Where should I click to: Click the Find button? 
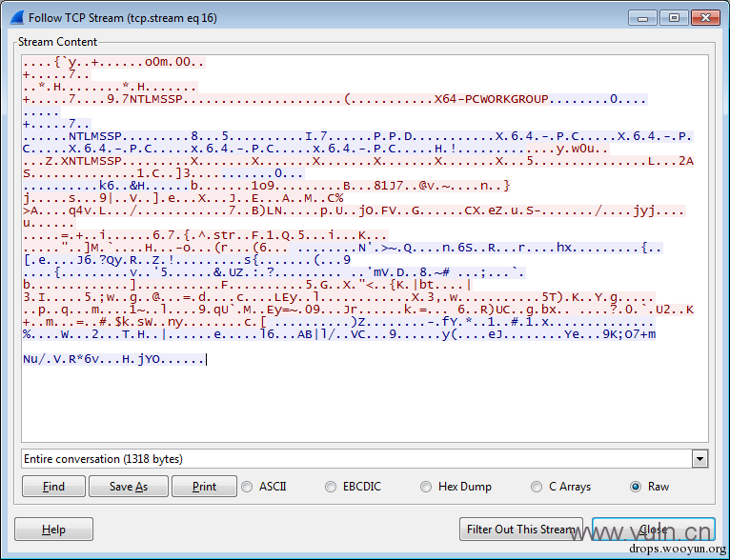[53, 487]
